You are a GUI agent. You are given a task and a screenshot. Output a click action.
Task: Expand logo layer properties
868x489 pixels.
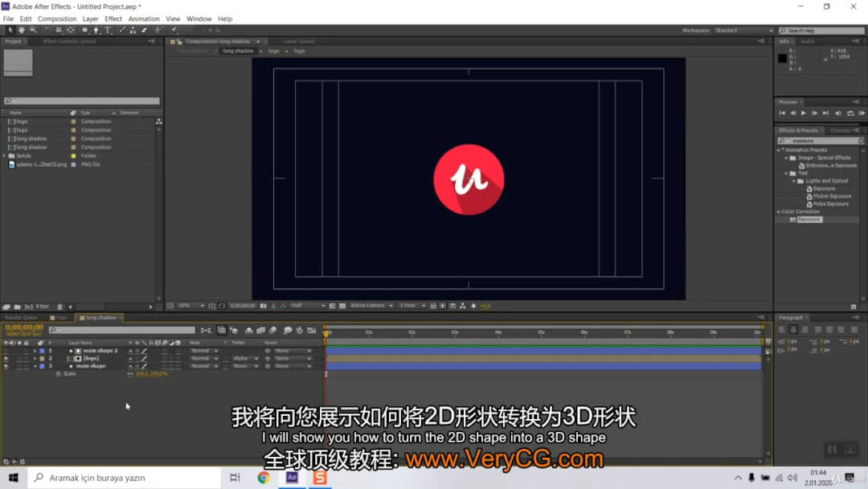click(35, 358)
